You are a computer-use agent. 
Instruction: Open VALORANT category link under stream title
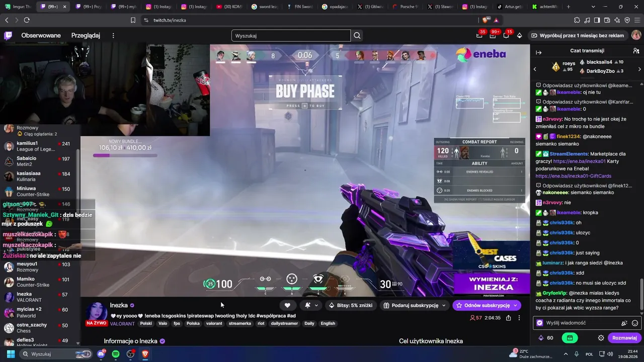(x=123, y=323)
